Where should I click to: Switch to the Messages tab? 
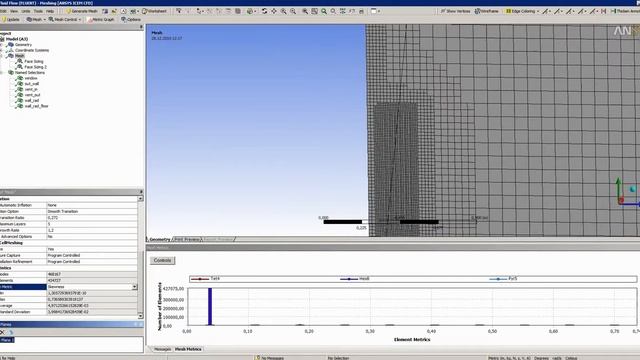tap(162, 349)
